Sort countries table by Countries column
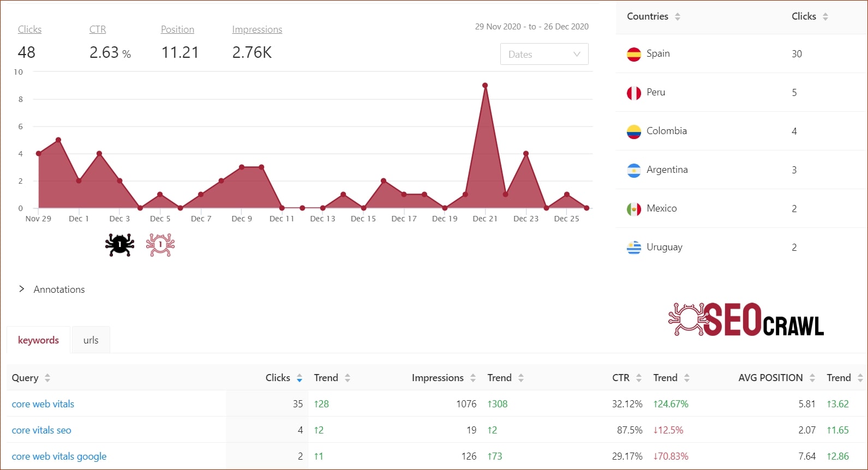Screen dimensions: 868x470 click(677, 17)
